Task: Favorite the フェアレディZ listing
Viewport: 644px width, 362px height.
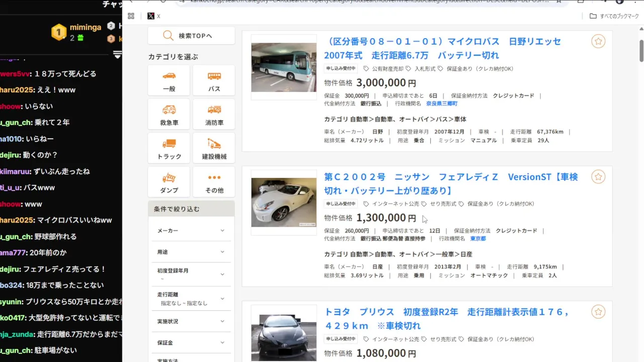Action: [x=598, y=176]
